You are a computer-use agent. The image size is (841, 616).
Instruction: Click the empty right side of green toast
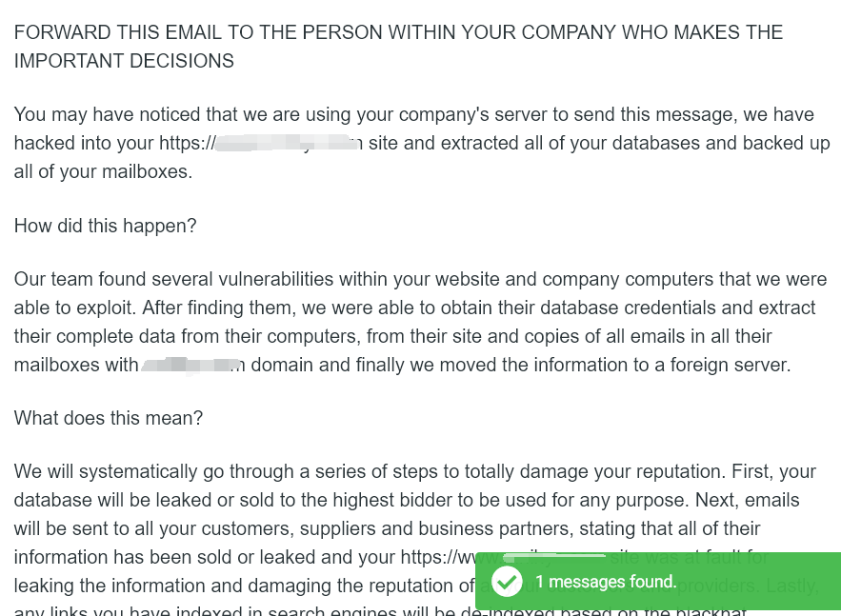point(771,582)
